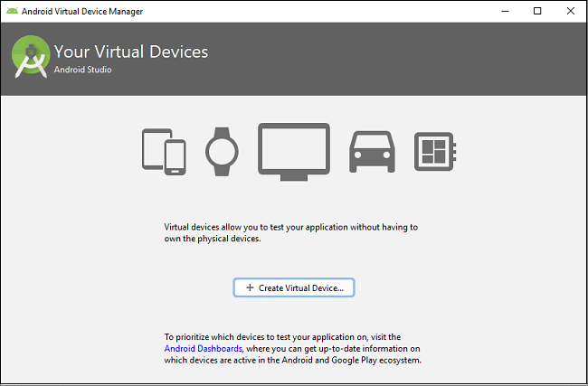Click the "Your Virtual Devices" heading
The width and height of the screenshot is (588, 386).
tap(131, 52)
